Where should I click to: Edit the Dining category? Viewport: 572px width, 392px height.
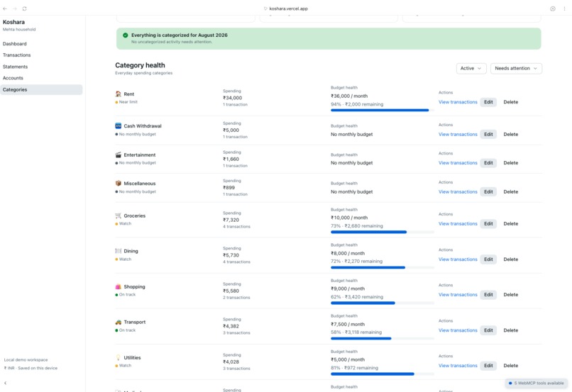pyautogui.click(x=488, y=259)
